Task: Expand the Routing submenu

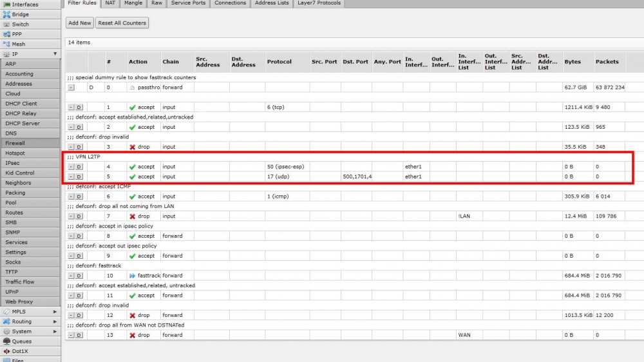Action: 55,321
